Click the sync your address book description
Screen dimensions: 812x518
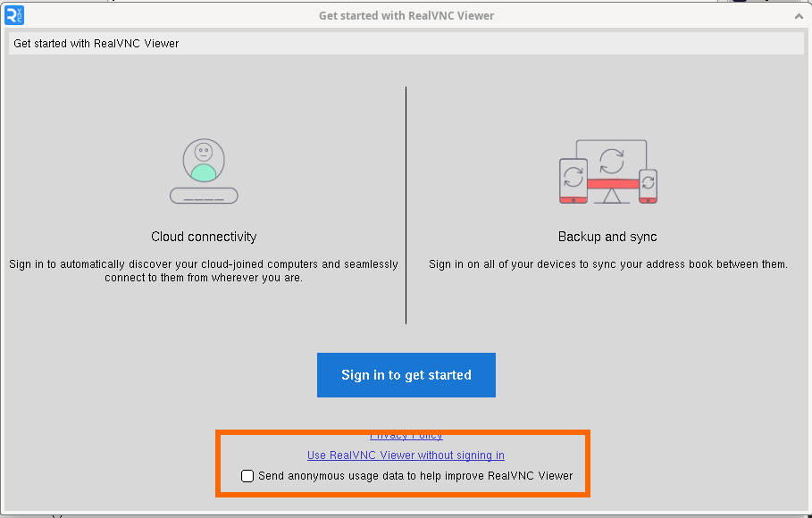pos(608,264)
